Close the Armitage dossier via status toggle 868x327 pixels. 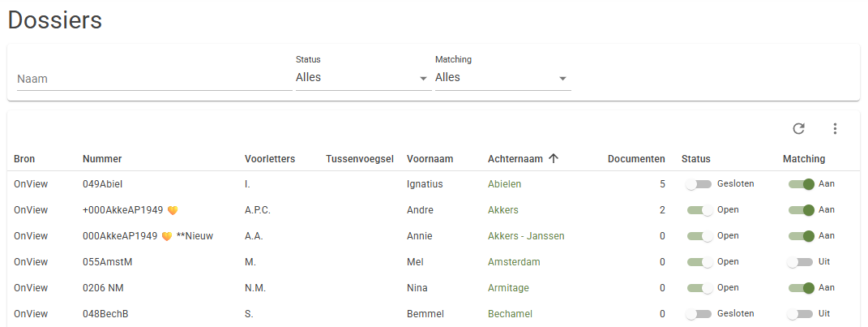point(700,288)
